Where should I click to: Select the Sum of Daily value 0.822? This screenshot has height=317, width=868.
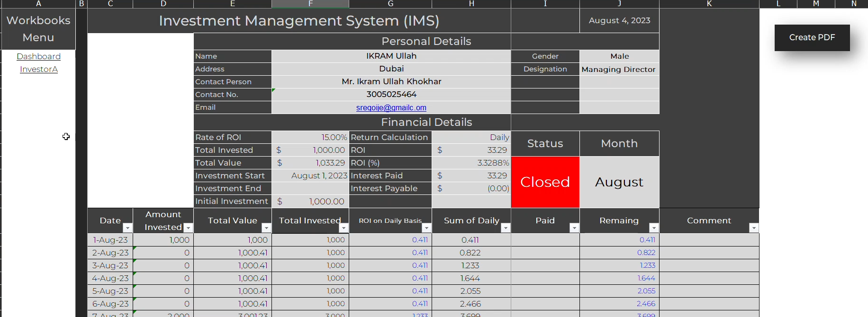tap(471, 253)
